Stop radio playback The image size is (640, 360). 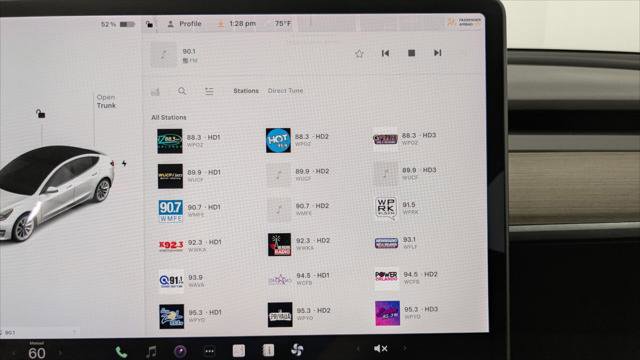pos(411,53)
